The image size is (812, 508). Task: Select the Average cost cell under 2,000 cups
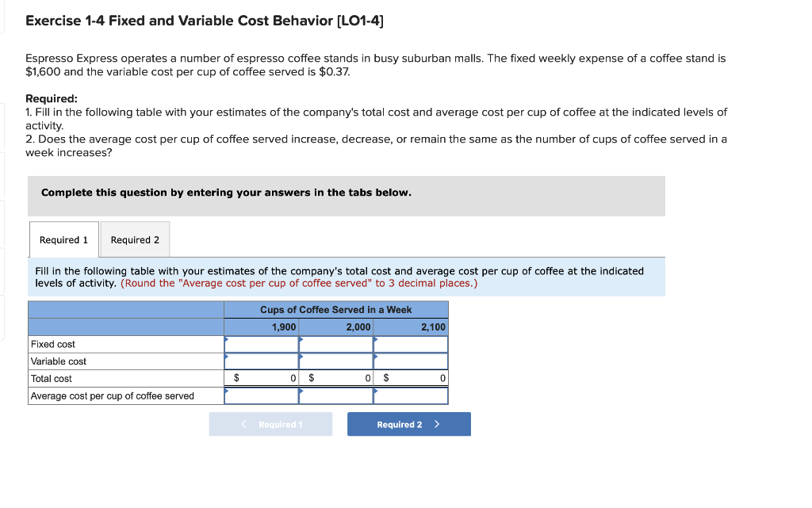click(335, 395)
